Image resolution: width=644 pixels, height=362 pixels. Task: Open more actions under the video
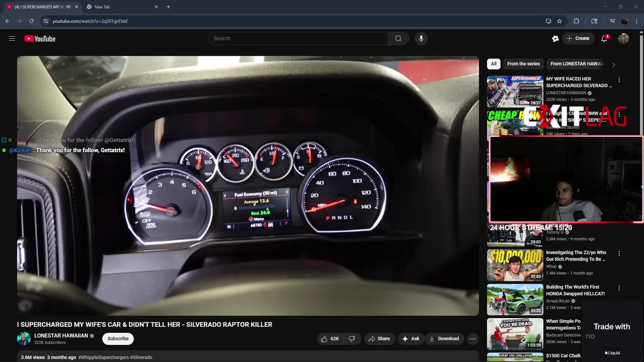(473, 339)
